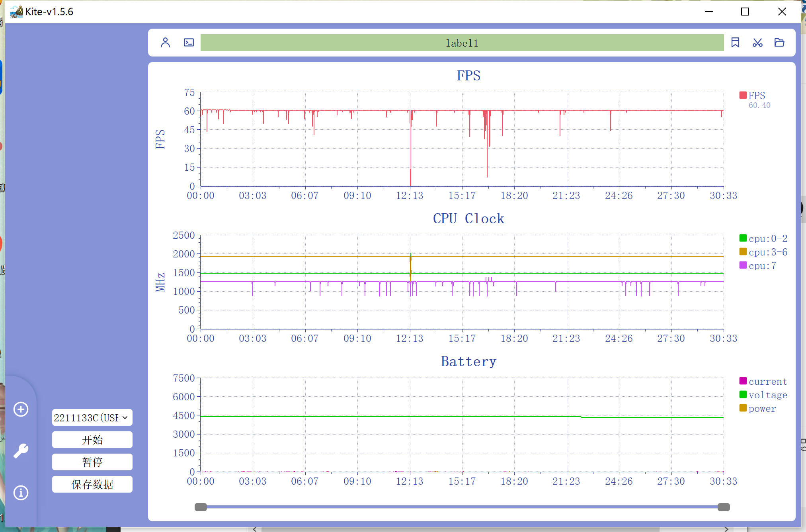Click the 暂停 pause button
806x532 pixels.
(92, 462)
